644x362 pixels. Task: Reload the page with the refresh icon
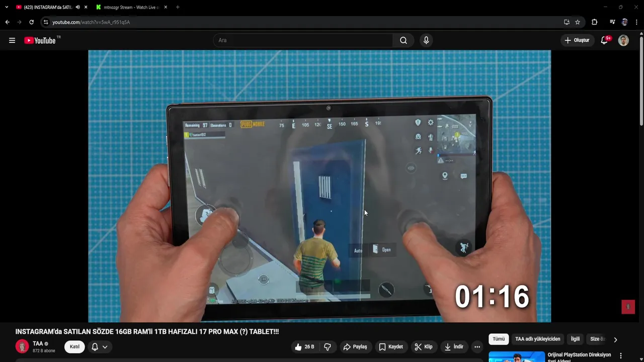click(x=31, y=22)
